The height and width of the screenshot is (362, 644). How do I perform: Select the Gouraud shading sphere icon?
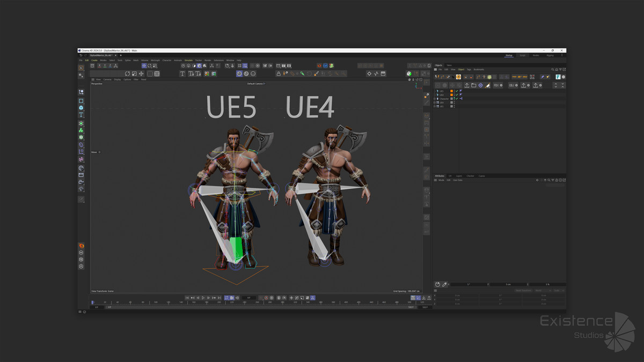(239, 73)
